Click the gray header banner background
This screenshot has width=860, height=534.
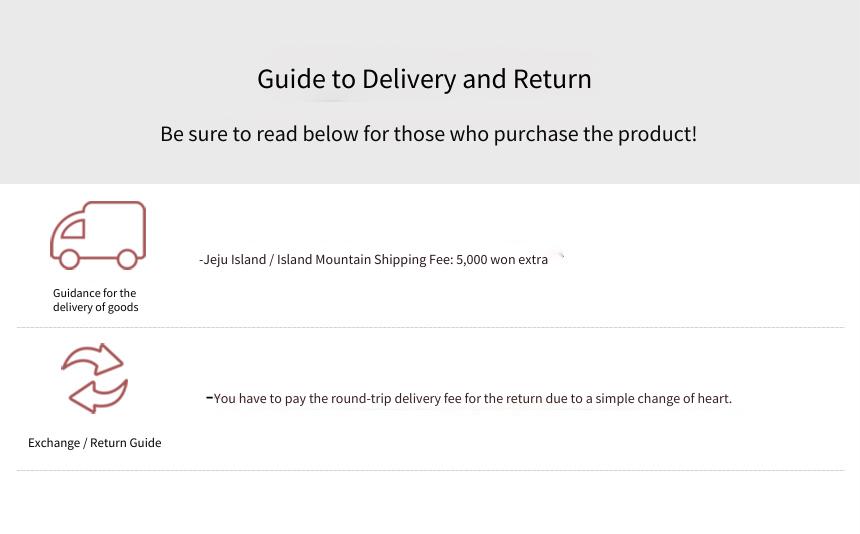point(430,33)
